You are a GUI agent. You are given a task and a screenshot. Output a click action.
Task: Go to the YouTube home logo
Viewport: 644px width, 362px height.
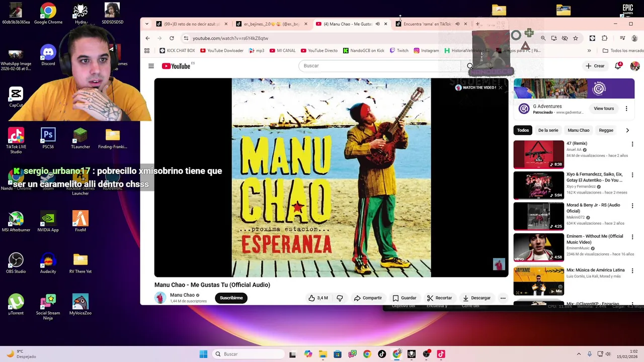[176, 66]
